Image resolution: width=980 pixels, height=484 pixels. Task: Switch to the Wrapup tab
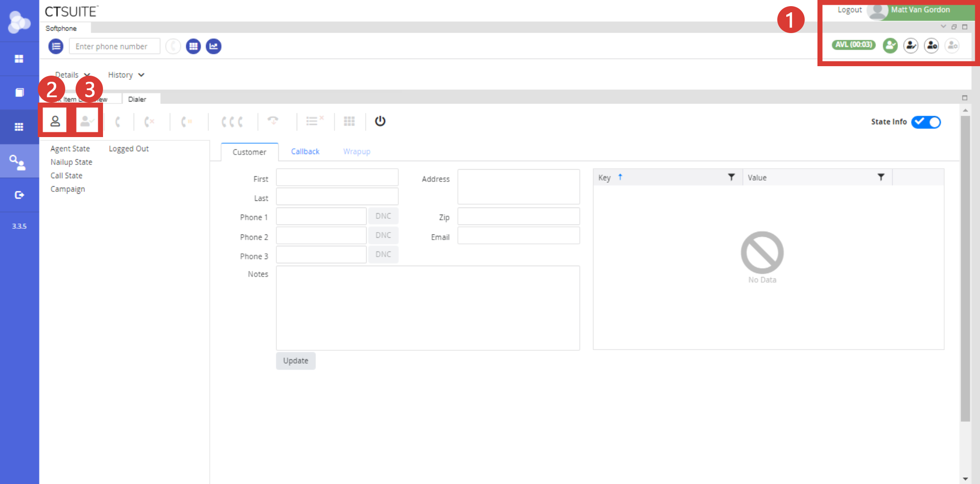pos(357,152)
